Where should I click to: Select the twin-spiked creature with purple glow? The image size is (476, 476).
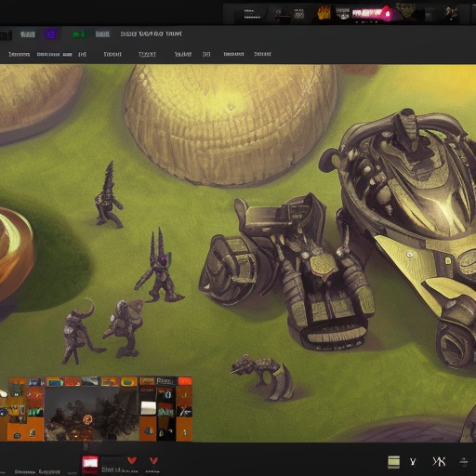tap(159, 266)
